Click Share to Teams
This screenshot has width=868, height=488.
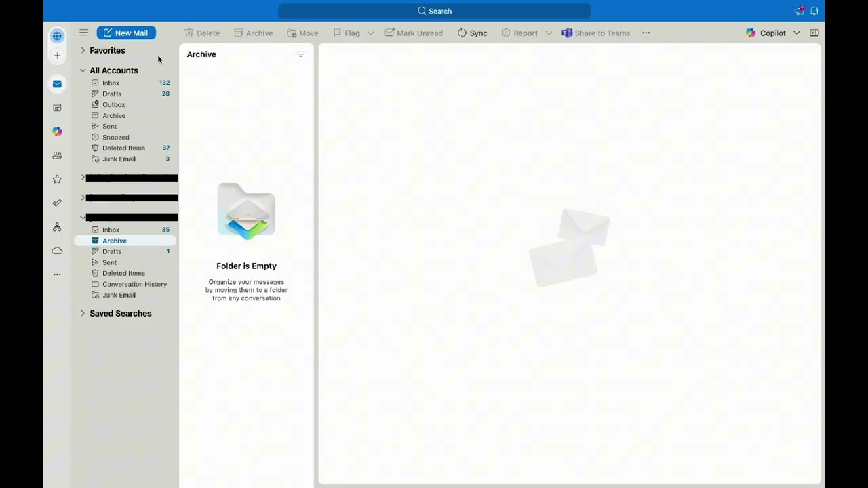[596, 33]
